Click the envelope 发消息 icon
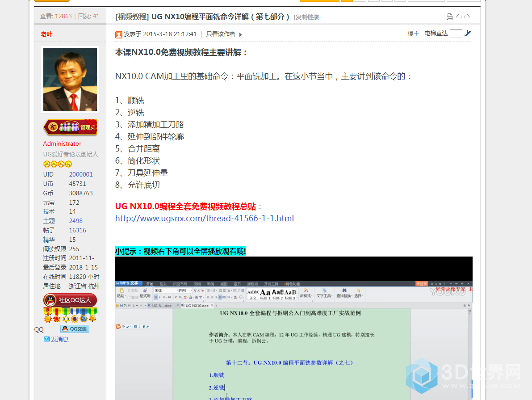The width and height of the screenshot is (532, 400). [46, 339]
